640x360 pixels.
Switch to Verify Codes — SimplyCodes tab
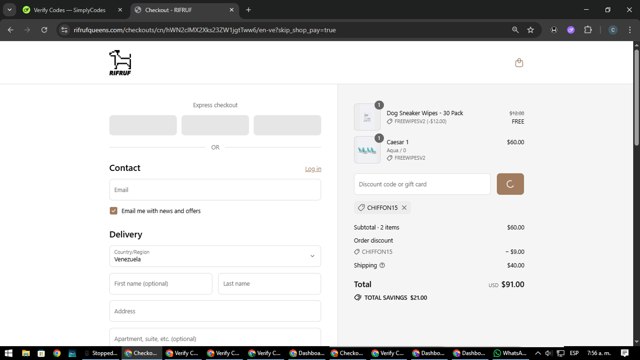(69, 10)
